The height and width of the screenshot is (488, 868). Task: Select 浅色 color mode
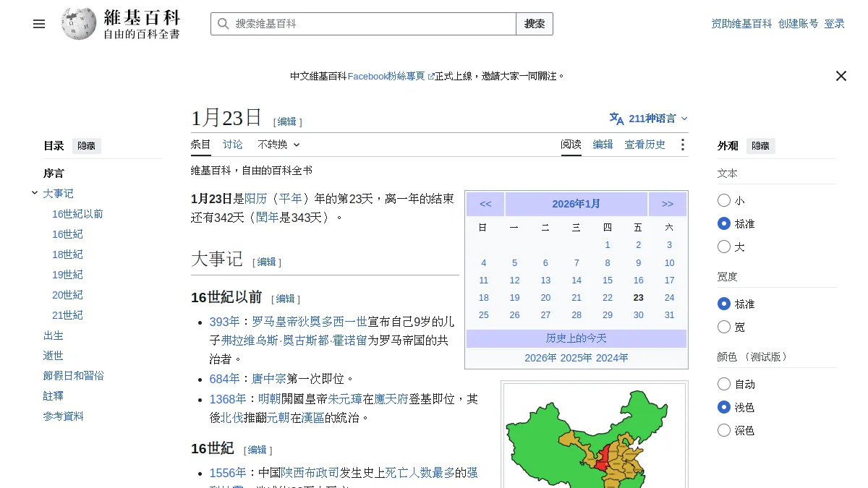(724, 407)
